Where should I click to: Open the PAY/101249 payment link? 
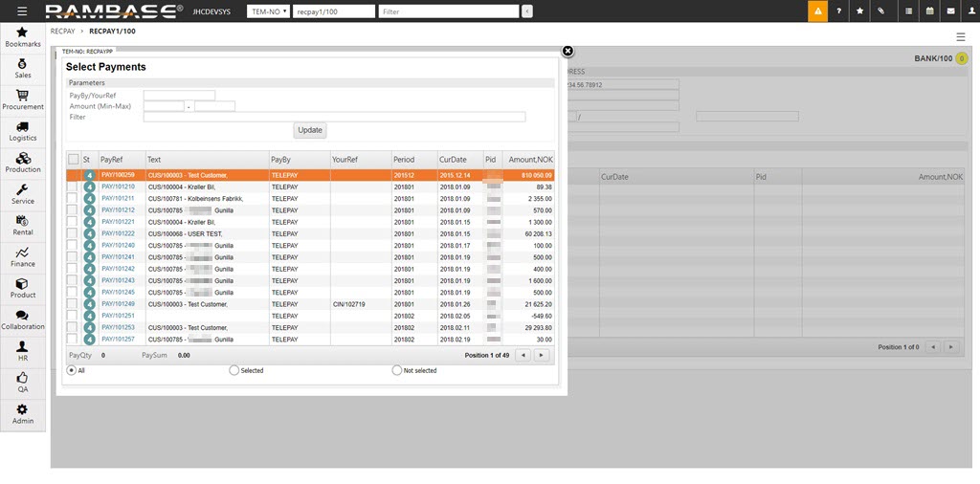pos(118,304)
